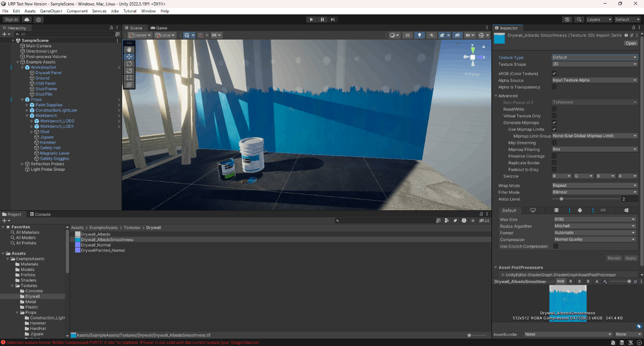Expand Paint Supplies in Hierarchy
Viewport: 644px width, 346px height.
(27, 105)
